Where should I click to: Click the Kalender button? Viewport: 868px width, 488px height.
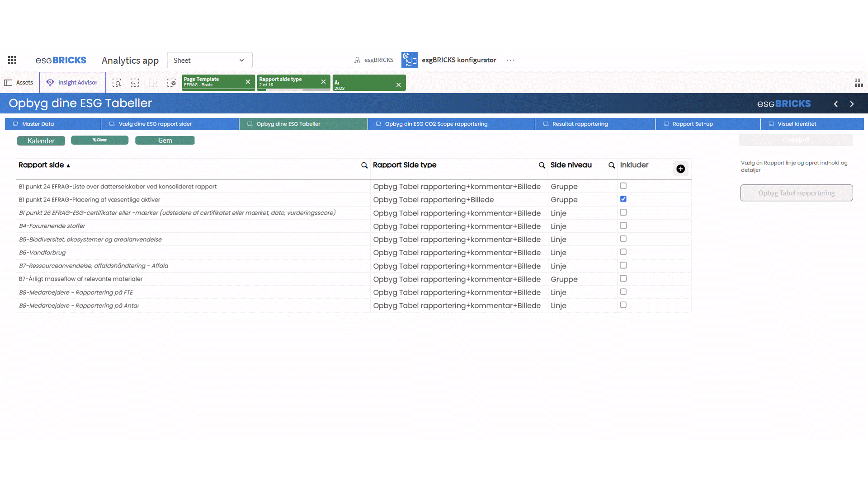pyautogui.click(x=41, y=141)
